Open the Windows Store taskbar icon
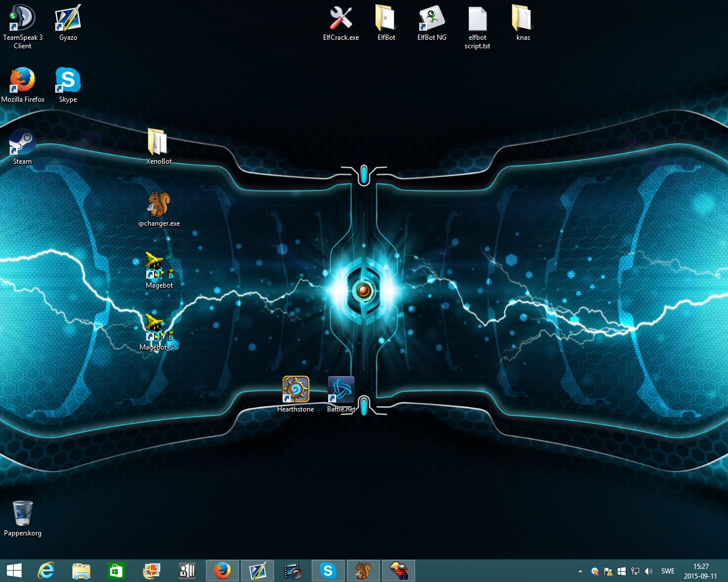The width and height of the screenshot is (728, 582). click(117, 571)
